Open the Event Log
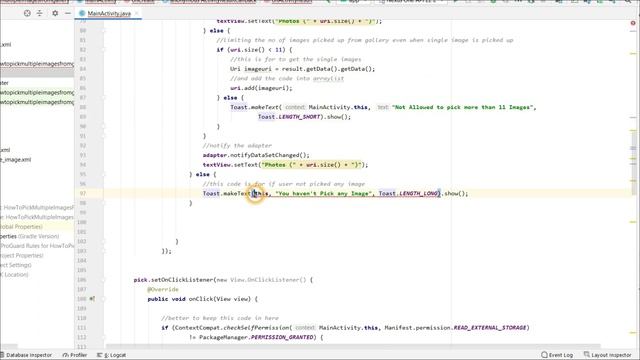Screen dimensions: 640x360 coord(557,355)
